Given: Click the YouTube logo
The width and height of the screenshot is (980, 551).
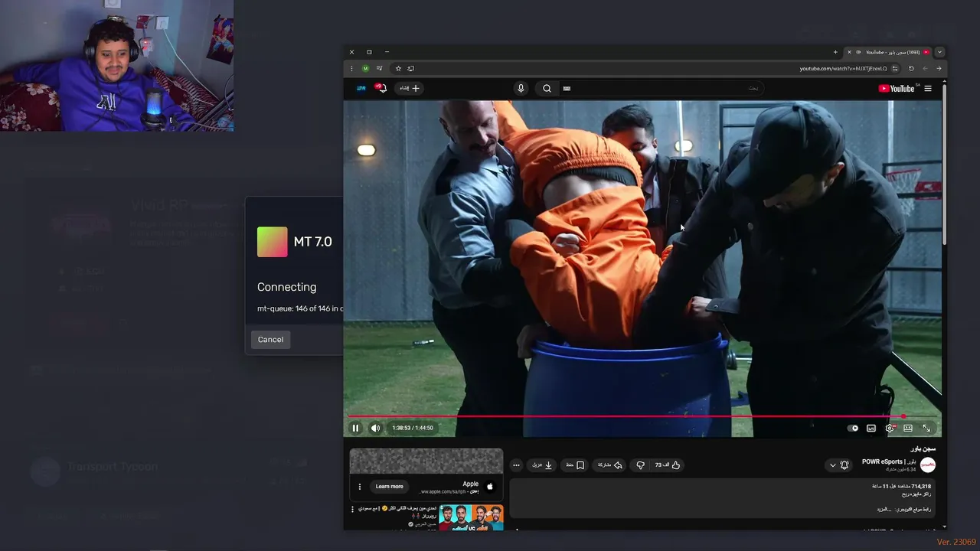Looking at the screenshot, I should pyautogui.click(x=897, y=88).
